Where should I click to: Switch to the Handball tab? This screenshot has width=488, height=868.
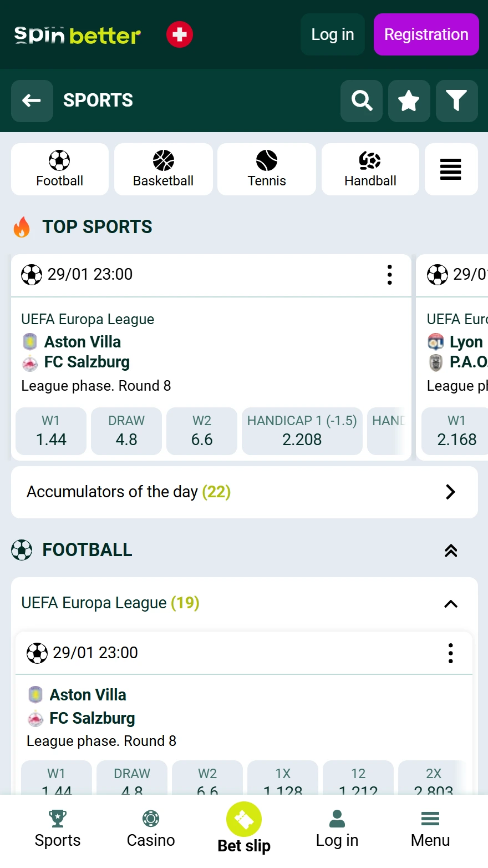pos(370,169)
